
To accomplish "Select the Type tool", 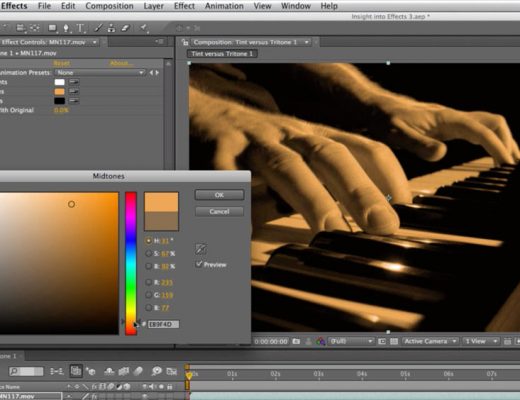I will pos(80,28).
